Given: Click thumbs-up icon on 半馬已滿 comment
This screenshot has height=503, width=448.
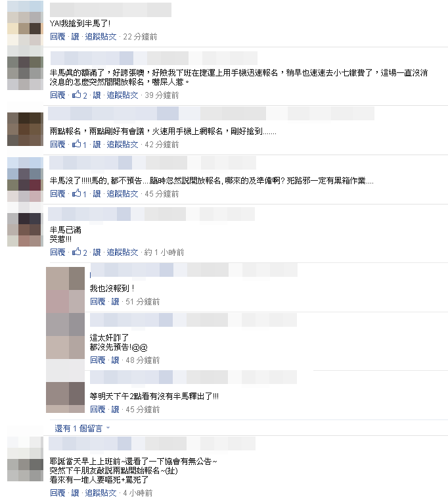Looking at the screenshot, I should (x=76, y=252).
